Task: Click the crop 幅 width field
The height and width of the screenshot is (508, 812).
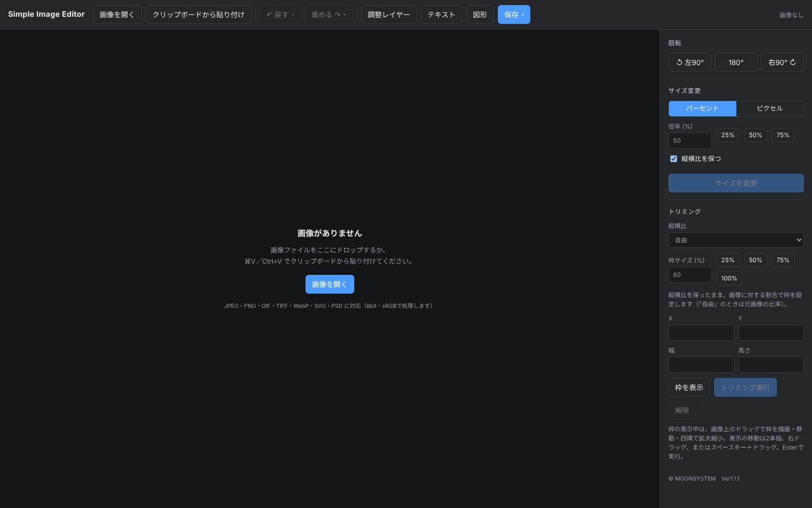Action: 701,365
